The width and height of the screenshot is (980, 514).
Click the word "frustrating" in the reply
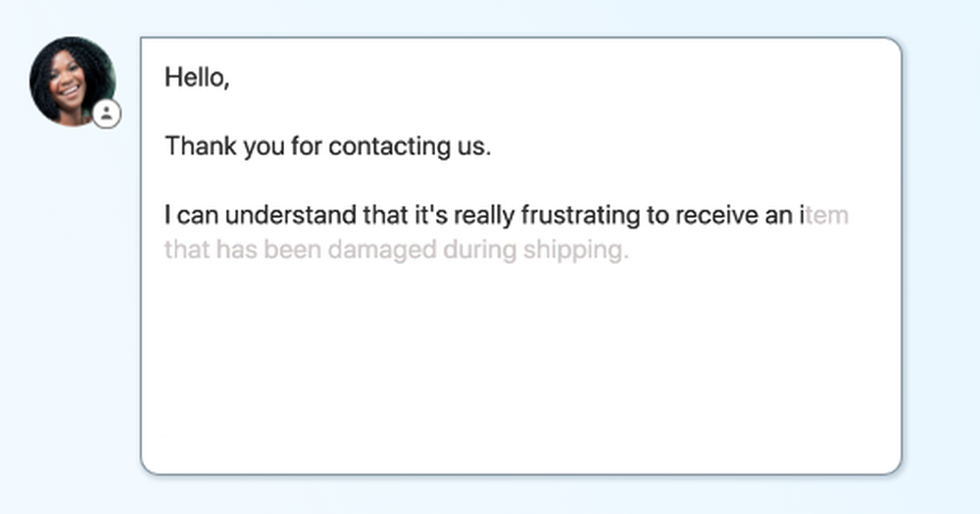coord(576,216)
